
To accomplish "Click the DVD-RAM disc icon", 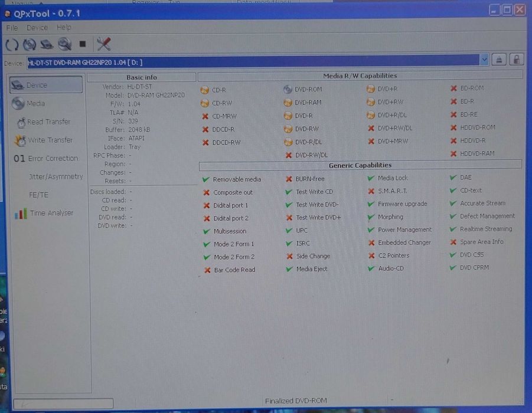I will click(288, 103).
